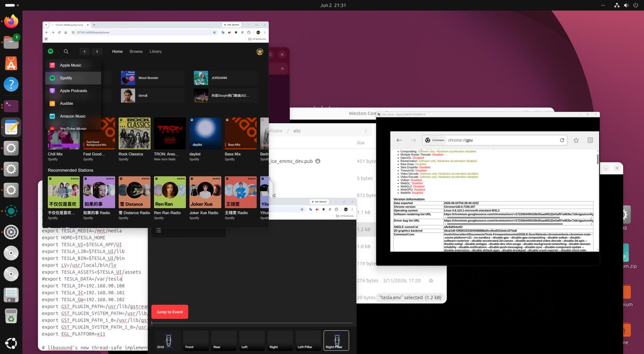Click the 127.0.0.1 address bar in top browser
The width and height of the screenshot is (644, 354).
tap(145, 32)
